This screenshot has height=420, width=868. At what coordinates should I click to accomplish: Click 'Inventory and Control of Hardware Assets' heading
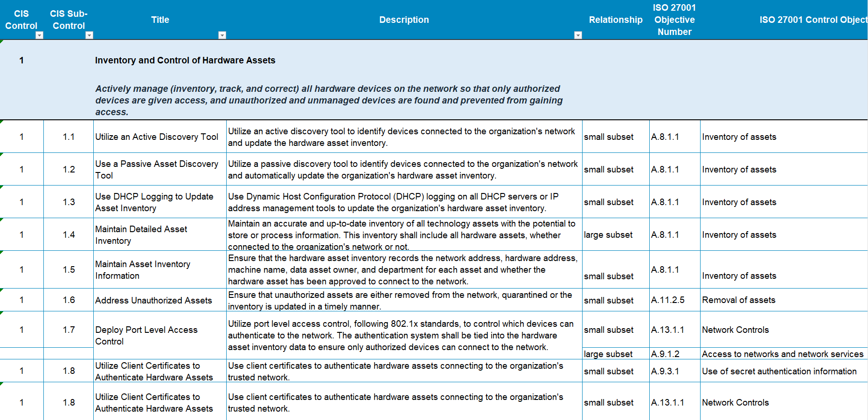pyautogui.click(x=185, y=60)
